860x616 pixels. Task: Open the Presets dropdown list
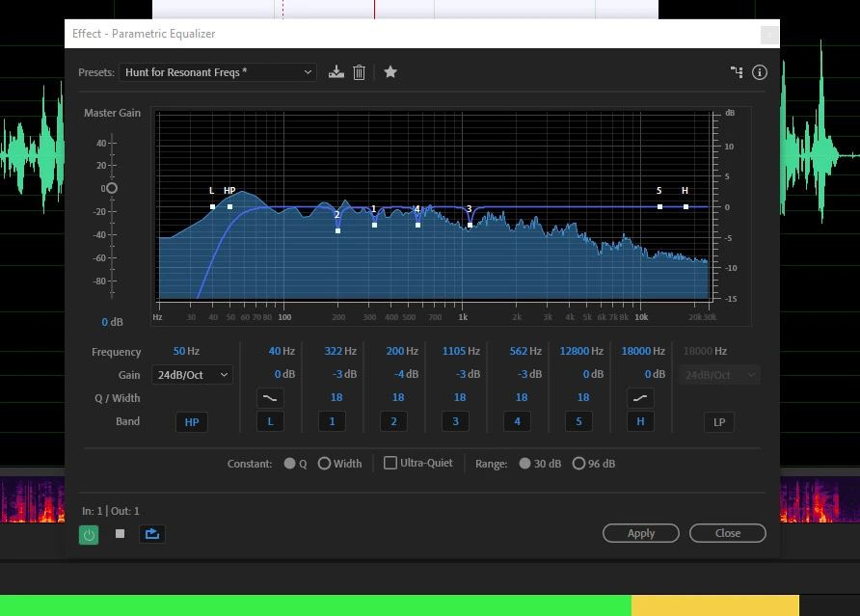click(218, 72)
